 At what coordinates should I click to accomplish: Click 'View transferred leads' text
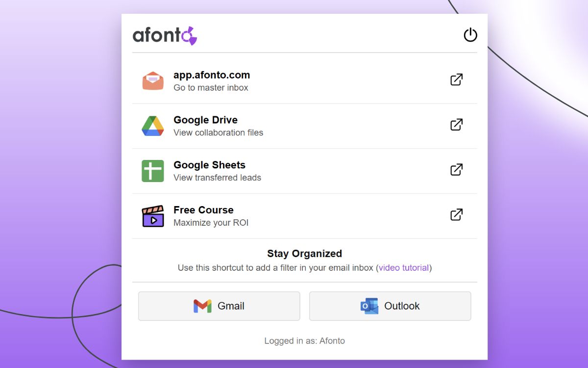[217, 178]
